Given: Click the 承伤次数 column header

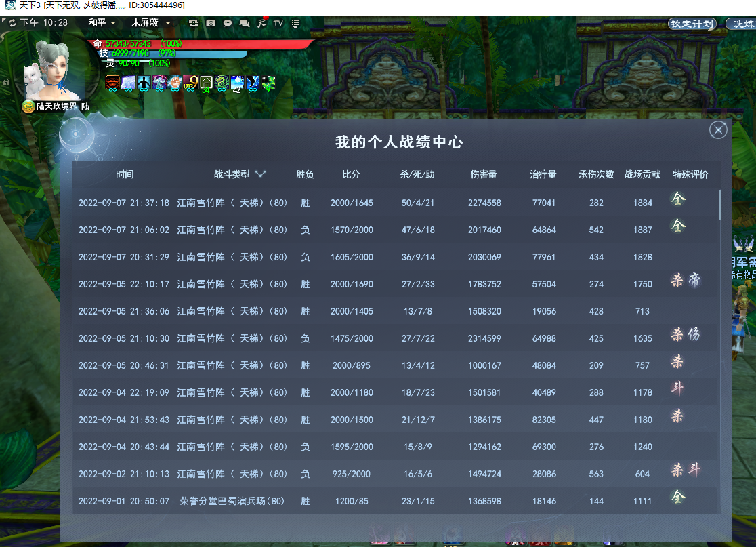Looking at the screenshot, I should (596, 174).
